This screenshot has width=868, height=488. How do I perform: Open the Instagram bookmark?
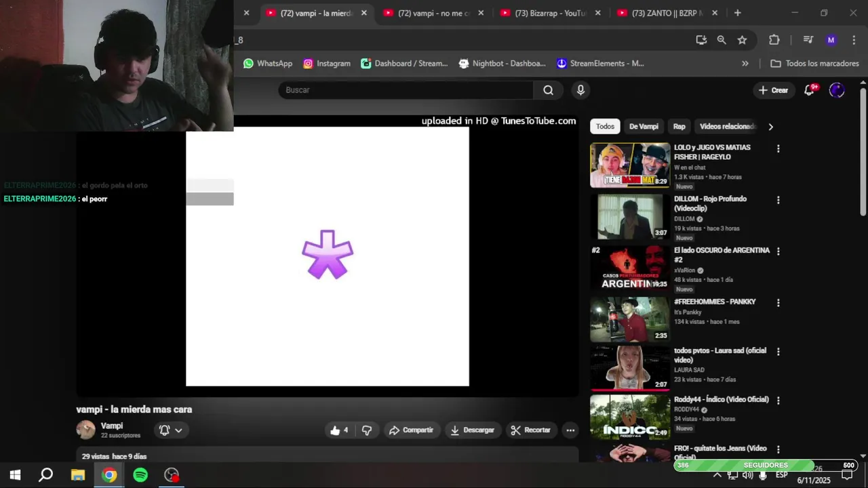(x=327, y=63)
